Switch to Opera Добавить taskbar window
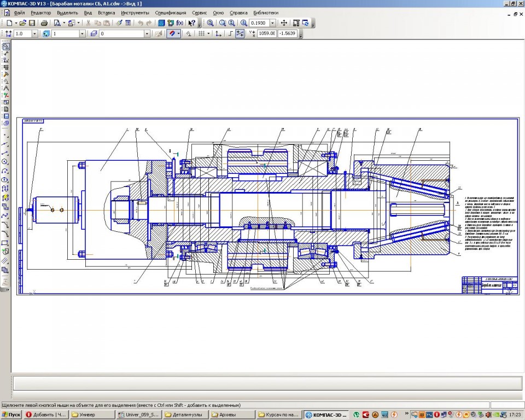 click(x=45, y=415)
